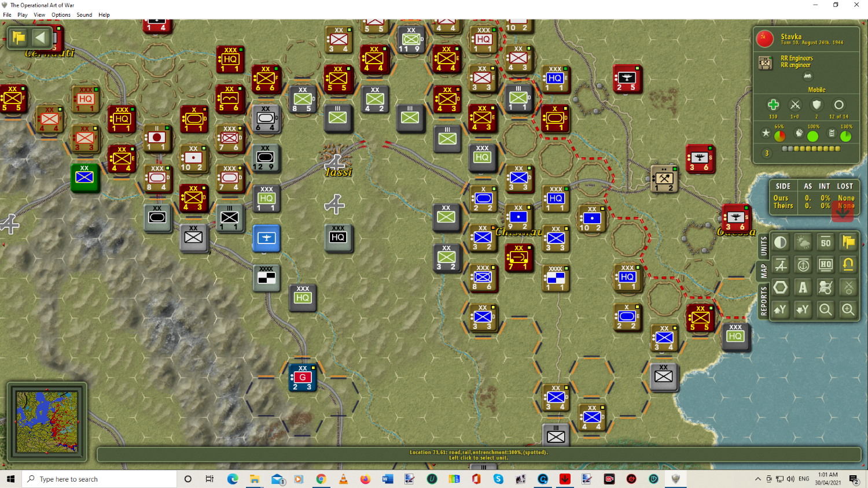Screen dimensions: 868x488
Task: Click the 'Ours' row label
Action: pos(781,198)
